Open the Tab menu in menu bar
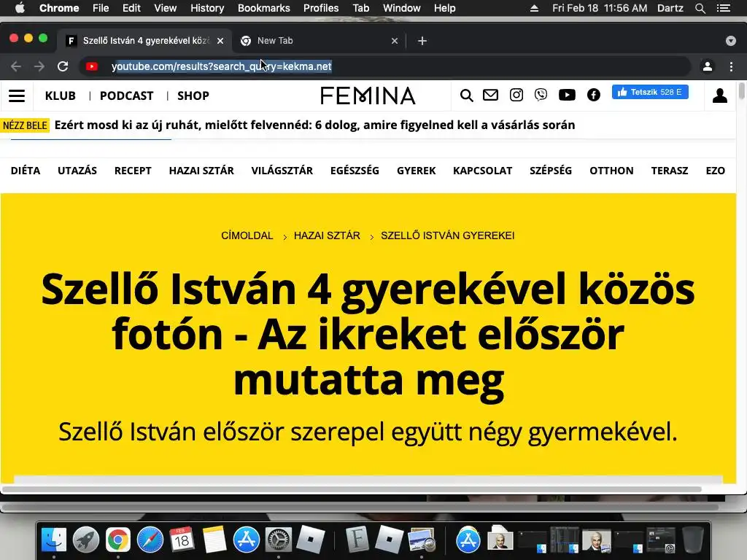Screen dimensions: 747x560 [360, 8]
